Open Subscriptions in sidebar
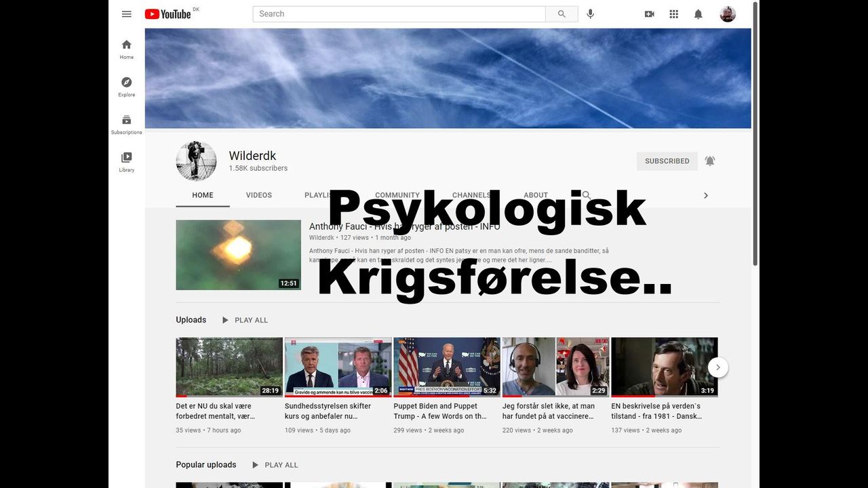Screen dimensions: 868x488 tap(127, 124)
